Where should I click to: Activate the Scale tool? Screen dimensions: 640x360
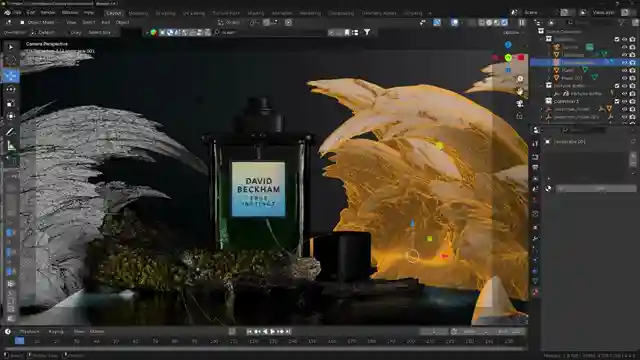[x=11, y=103]
